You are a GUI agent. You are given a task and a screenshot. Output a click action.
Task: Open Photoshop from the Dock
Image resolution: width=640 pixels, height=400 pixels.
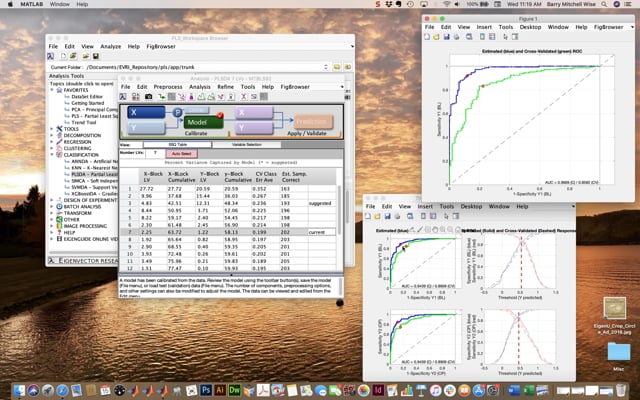tap(206, 390)
